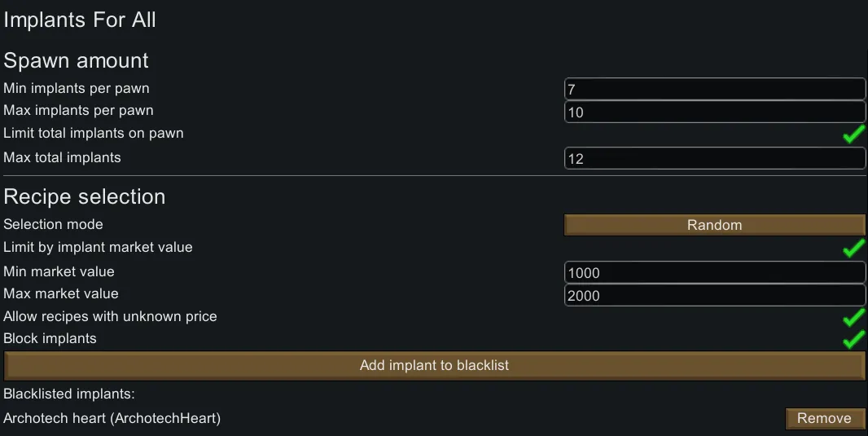Toggle Allow recipes with unknown price
The height and width of the screenshot is (436, 868).
[x=853, y=317]
